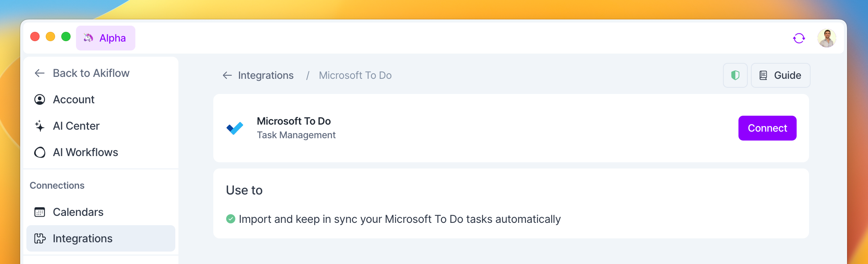Click the Import and keep in sync text
868x264 pixels.
[400, 219]
